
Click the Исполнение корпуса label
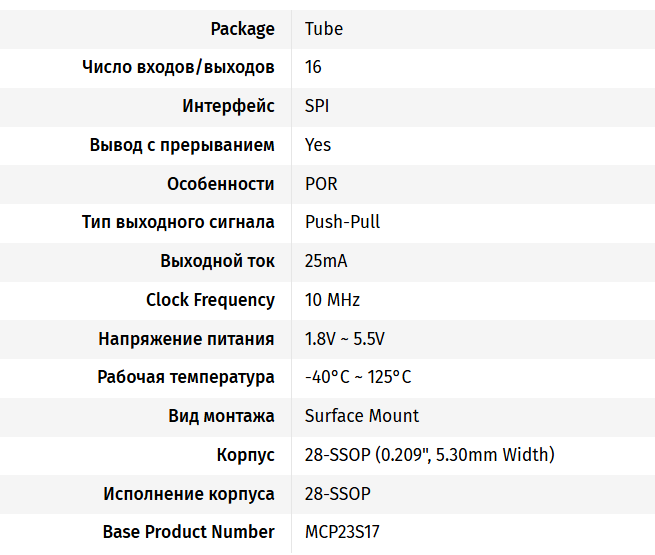point(188,494)
